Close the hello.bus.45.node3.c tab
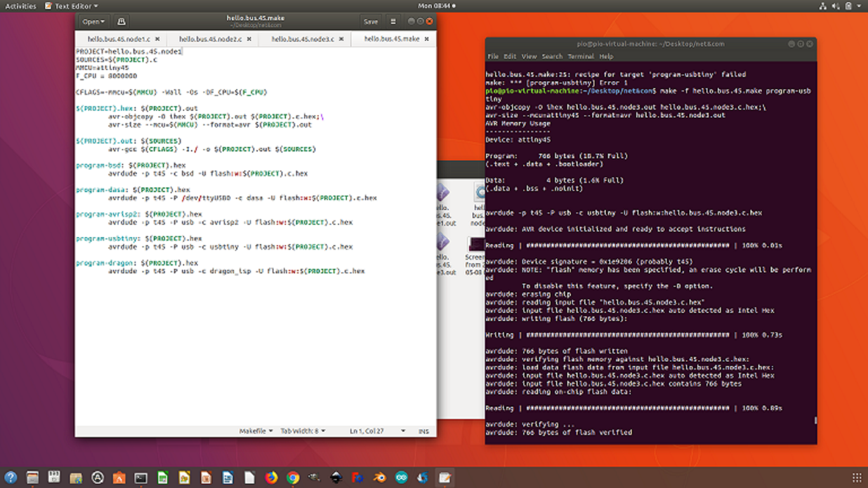This screenshot has width=868, height=488. (x=341, y=39)
